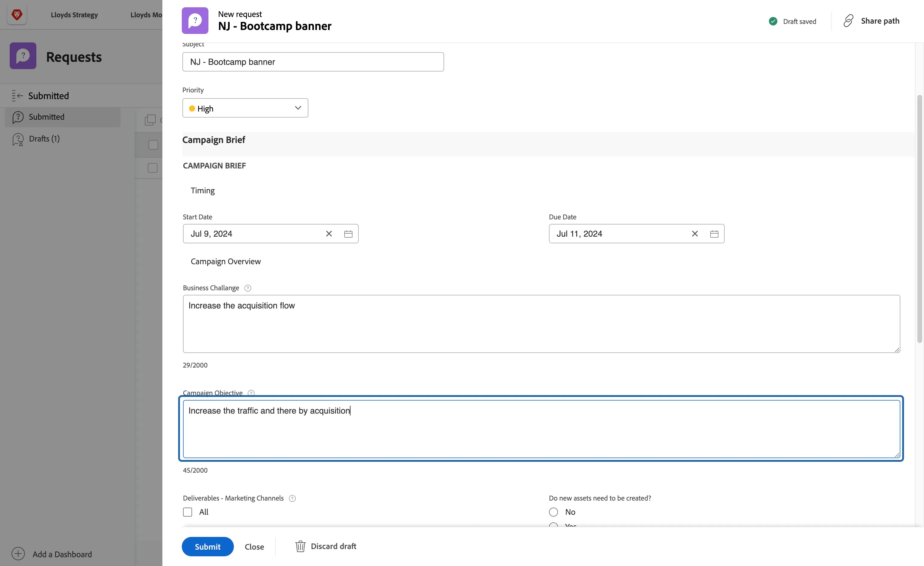Click into the Subject input field
This screenshot has height=566, width=924.
tap(313, 62)
